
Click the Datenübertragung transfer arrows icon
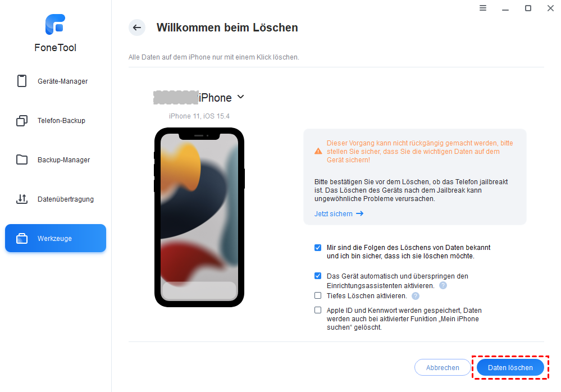click(22, 199)
